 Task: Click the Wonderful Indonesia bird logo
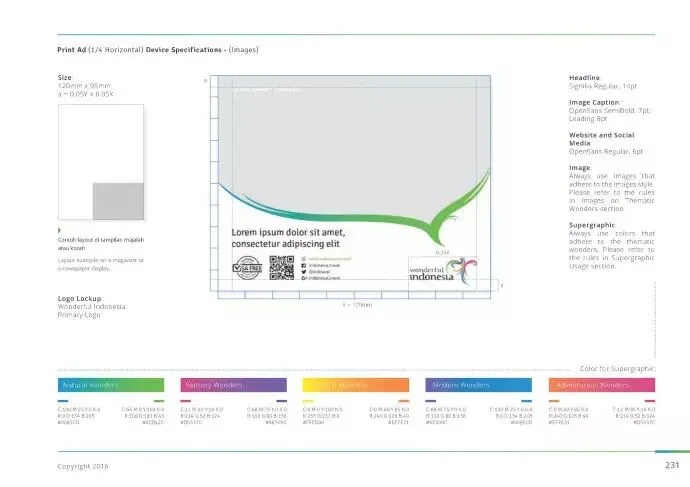point(443,271)
